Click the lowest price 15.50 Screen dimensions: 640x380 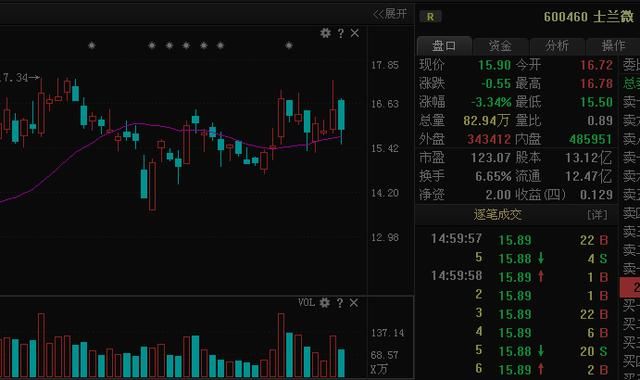pyautogui.click(x=596, y=102)
